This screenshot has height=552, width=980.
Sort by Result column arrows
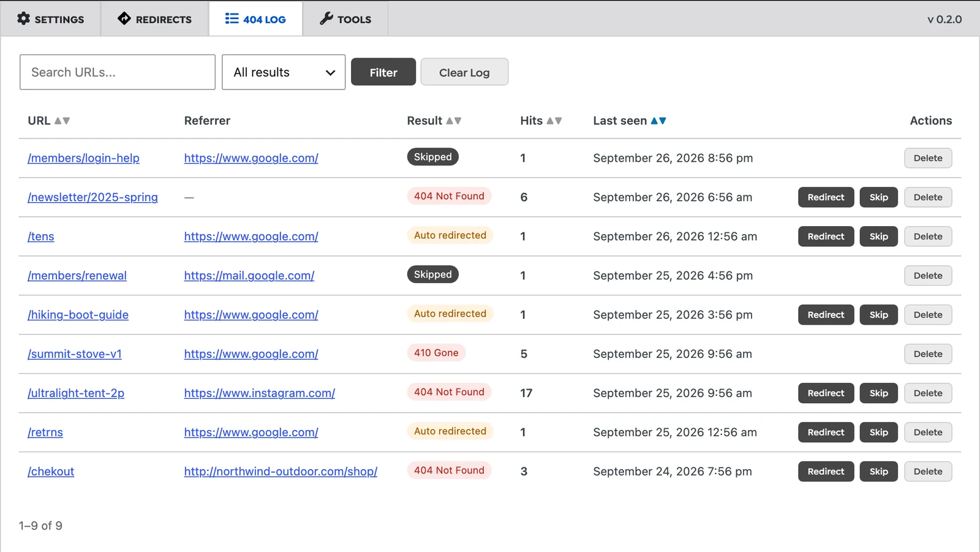click(454, 121)
